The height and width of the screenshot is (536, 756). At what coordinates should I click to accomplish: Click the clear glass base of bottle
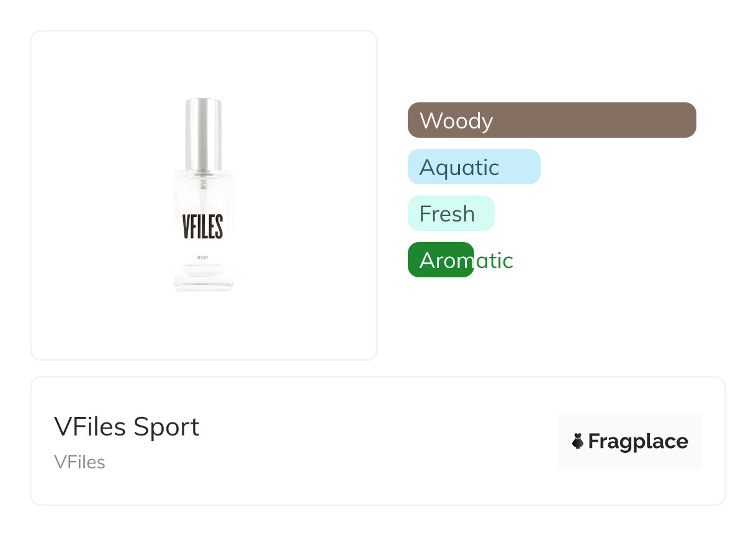pyautogui.click(x=203, y=284)
